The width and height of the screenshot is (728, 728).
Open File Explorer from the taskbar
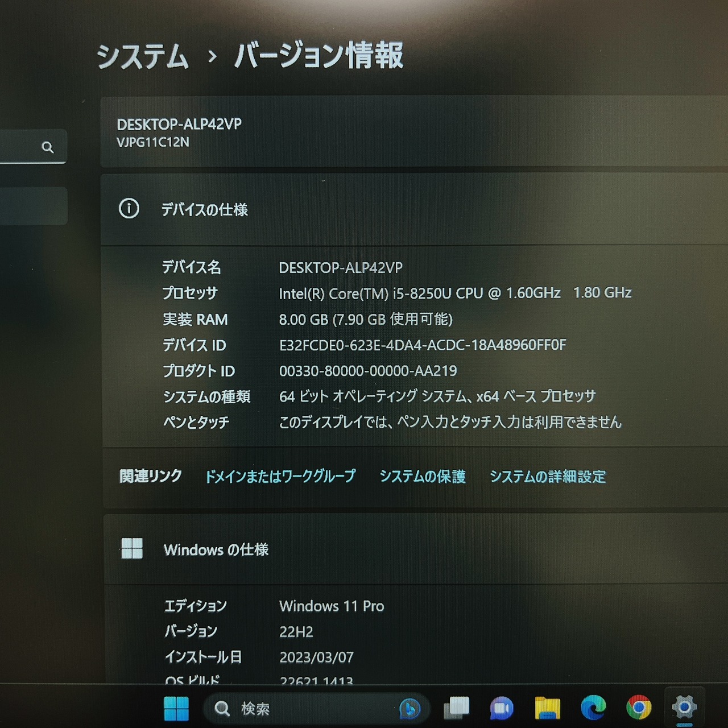coord(547,709)
